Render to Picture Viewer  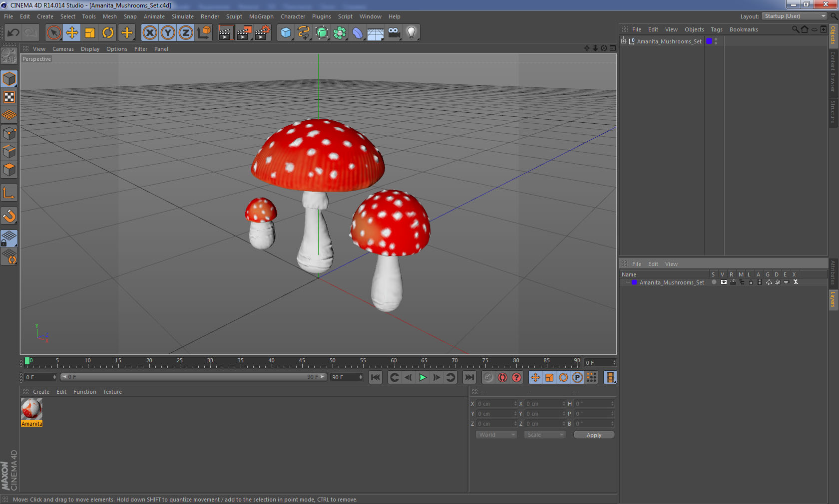(244, 33)
